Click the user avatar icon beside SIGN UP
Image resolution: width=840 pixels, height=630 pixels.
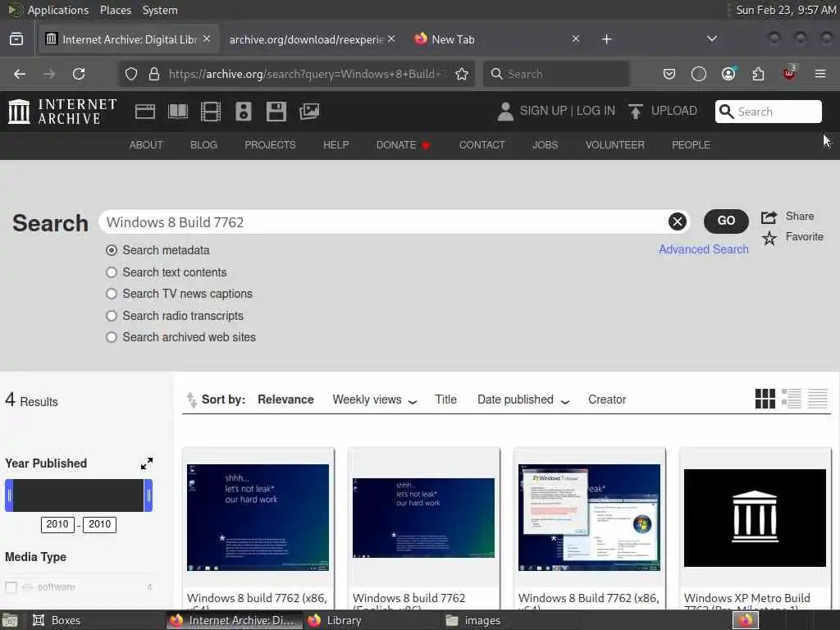(x=505, y=112)
